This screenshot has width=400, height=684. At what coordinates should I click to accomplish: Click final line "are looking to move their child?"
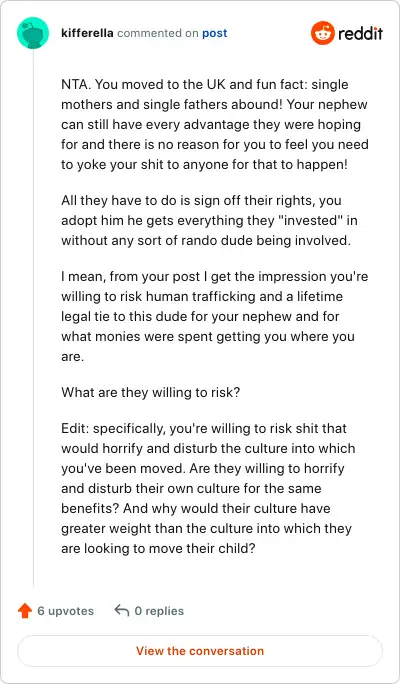pos(158,548)
